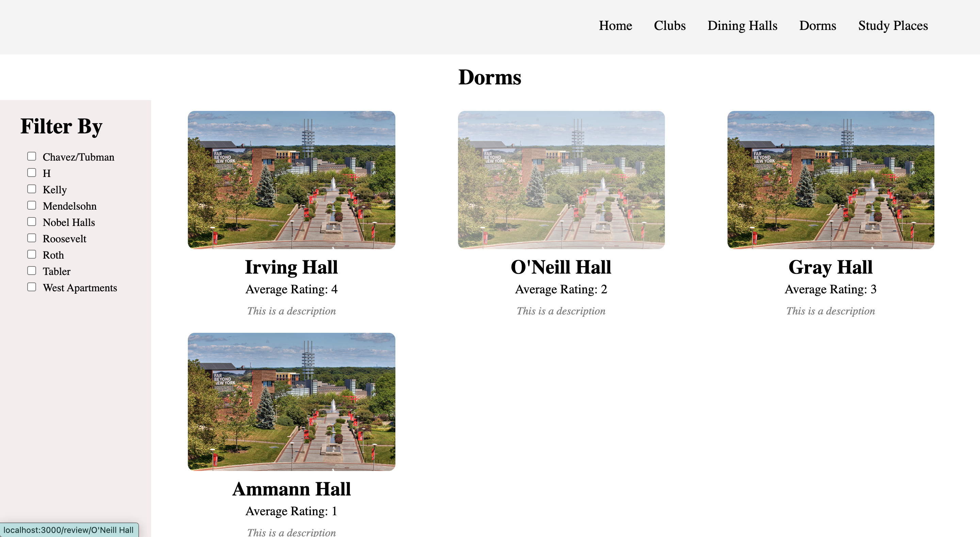Toggle the West Apartments filter checkbox

click(32, 287)
